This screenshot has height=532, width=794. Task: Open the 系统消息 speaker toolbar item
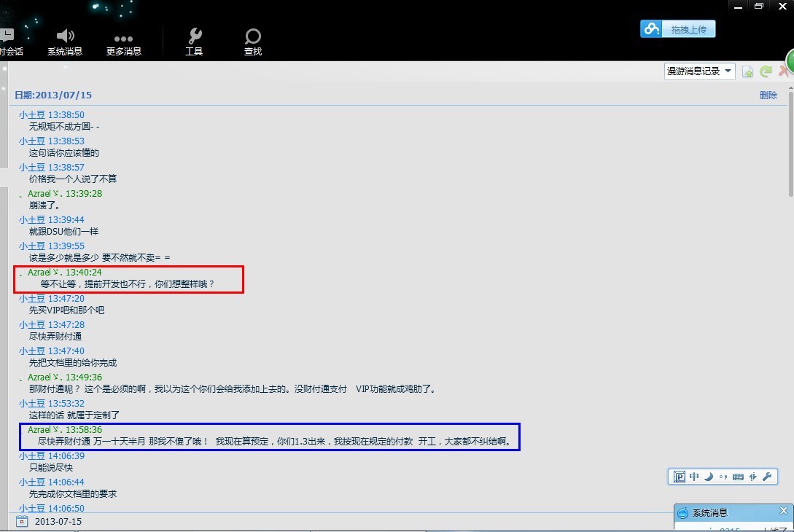[65, 42]
